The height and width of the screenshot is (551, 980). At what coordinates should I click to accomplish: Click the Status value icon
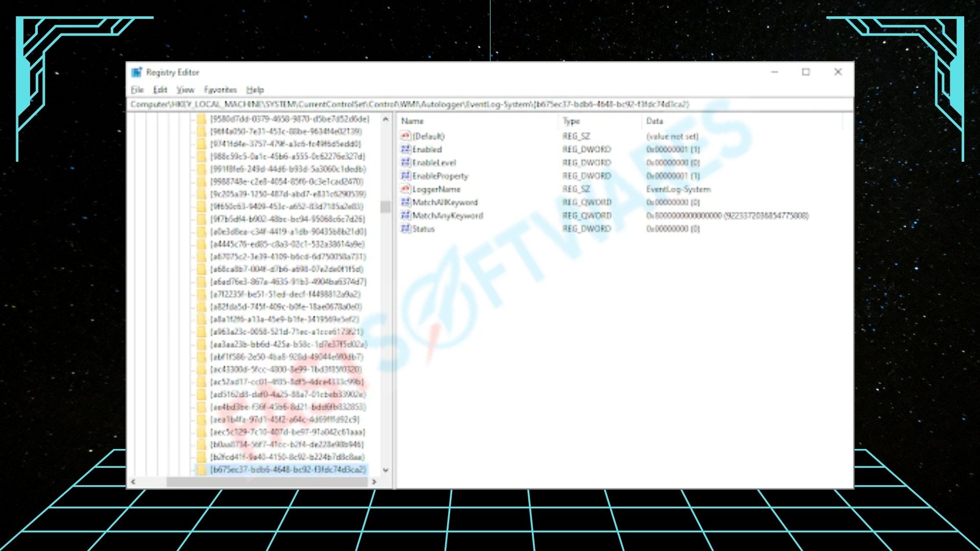[x=406, y=229]
